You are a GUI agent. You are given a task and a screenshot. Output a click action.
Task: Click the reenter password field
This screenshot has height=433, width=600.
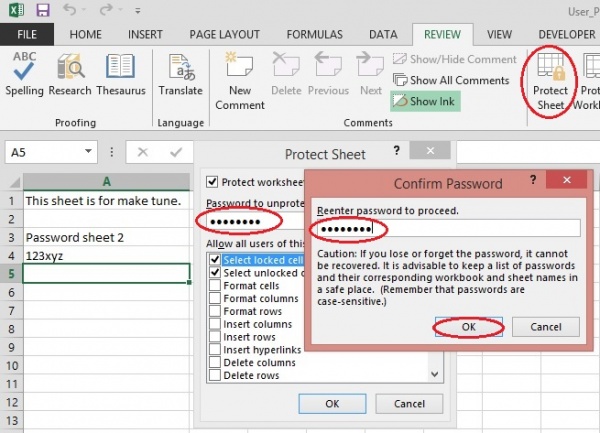tap(448, 229)
